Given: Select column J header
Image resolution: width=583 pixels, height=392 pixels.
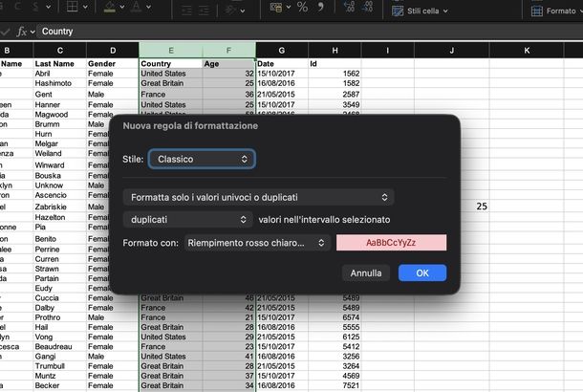Looking at the screenshot, I should [452, 51].
